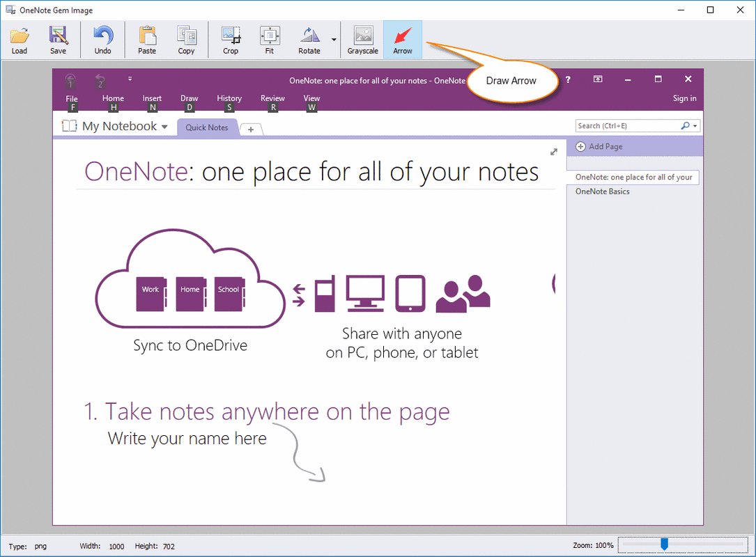
Task: Click '1. Take notes anywhere on the page'
Action: pyautogui.click(x=267, y=412)
